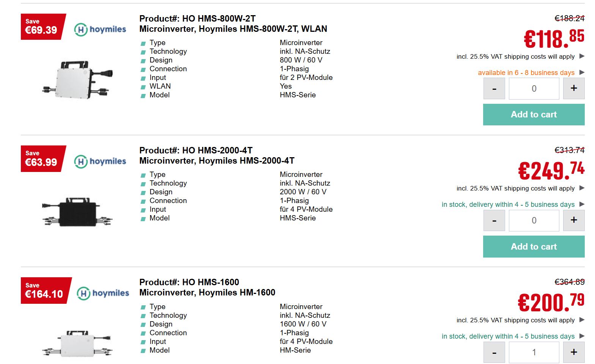This screenshot has width=595, height=364.
Task: Expand availability arrow next to 6 - 8 business days
Action: (x=582, y=72)
